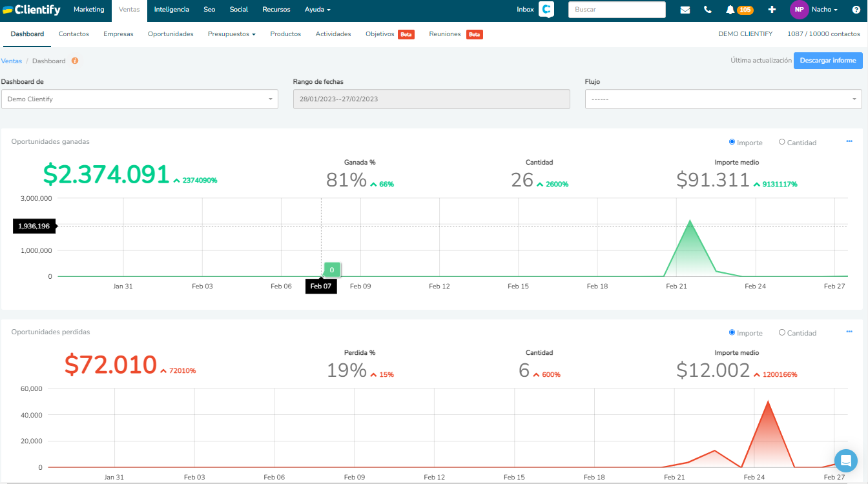Switch to the Actividades tab
The width and height of the screenshot is (868, 484).
[x=333, y=34]
